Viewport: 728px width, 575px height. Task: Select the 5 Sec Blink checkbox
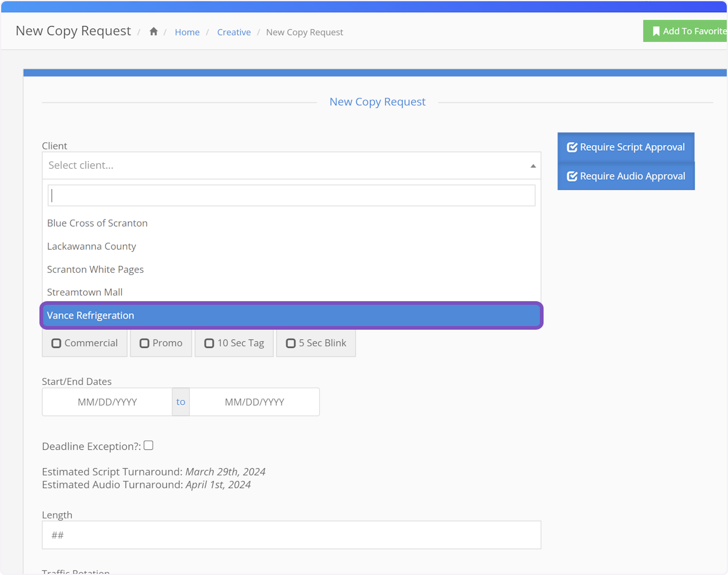[x=291, y=344]
